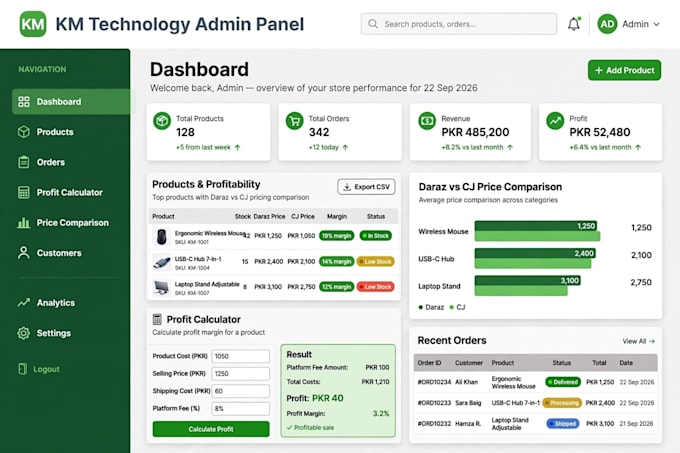
Task: Click the Settings gear icon
Action: pos(24,333)
